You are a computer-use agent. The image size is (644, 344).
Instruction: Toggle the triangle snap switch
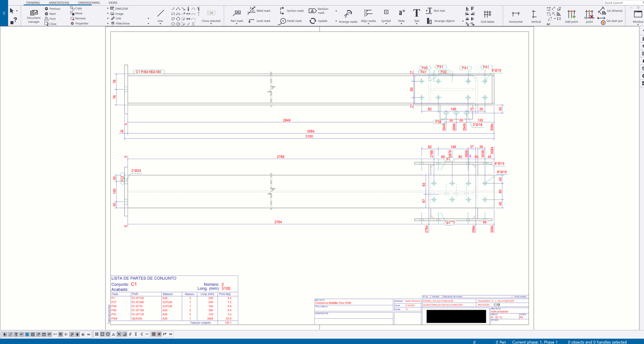click(x=114, y=334)
